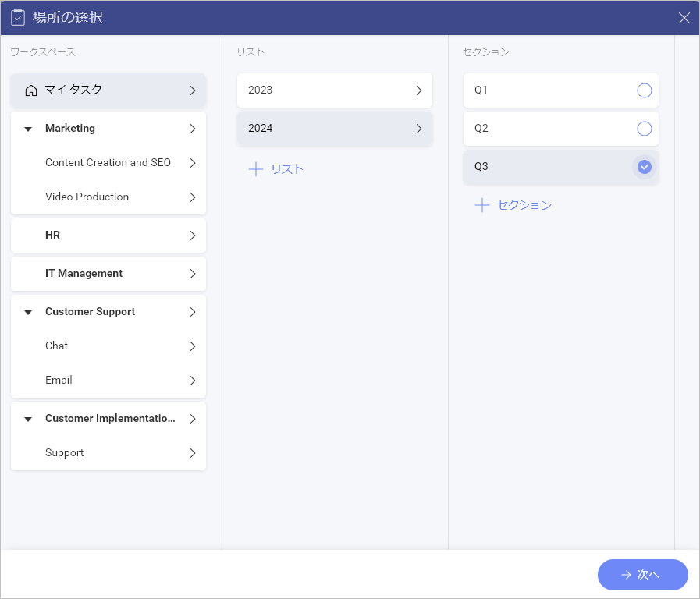Select the HR workspace
Image resolution: width=700 pixels, height=599 pixels.
pos(108,236)
